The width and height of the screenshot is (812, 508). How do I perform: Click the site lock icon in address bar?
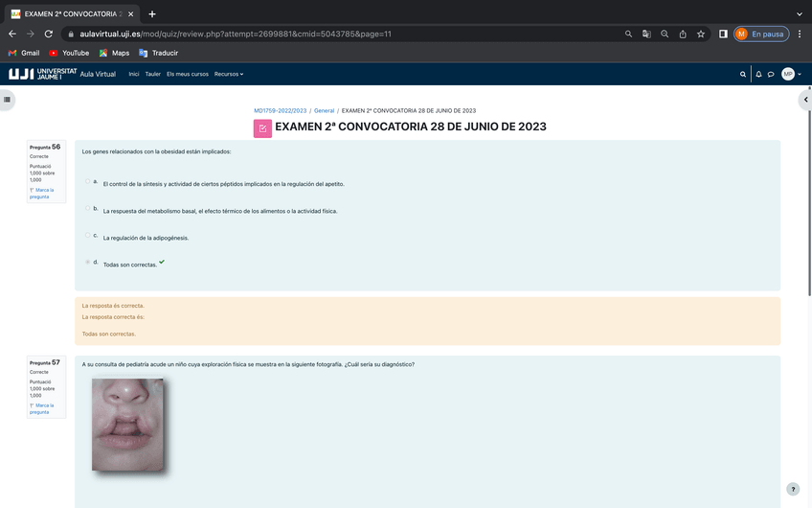point(71,34)
